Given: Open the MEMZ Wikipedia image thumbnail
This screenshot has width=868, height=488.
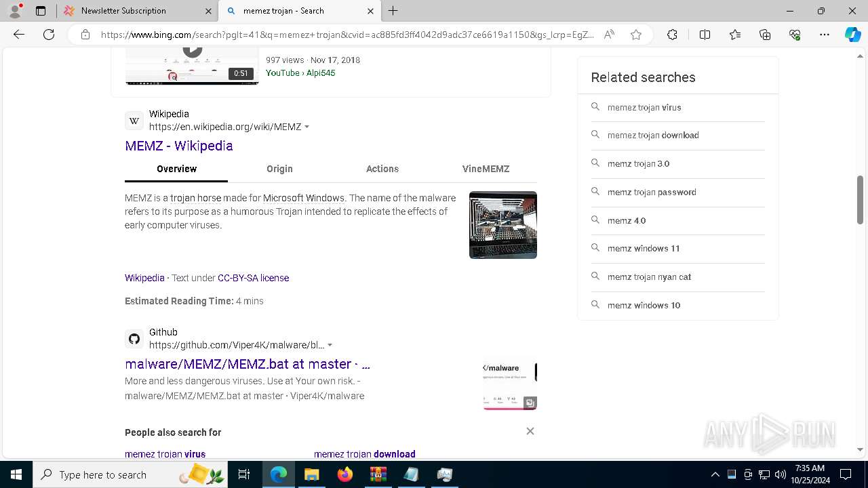Looking at the screenshot, I should tap(503, 225).
